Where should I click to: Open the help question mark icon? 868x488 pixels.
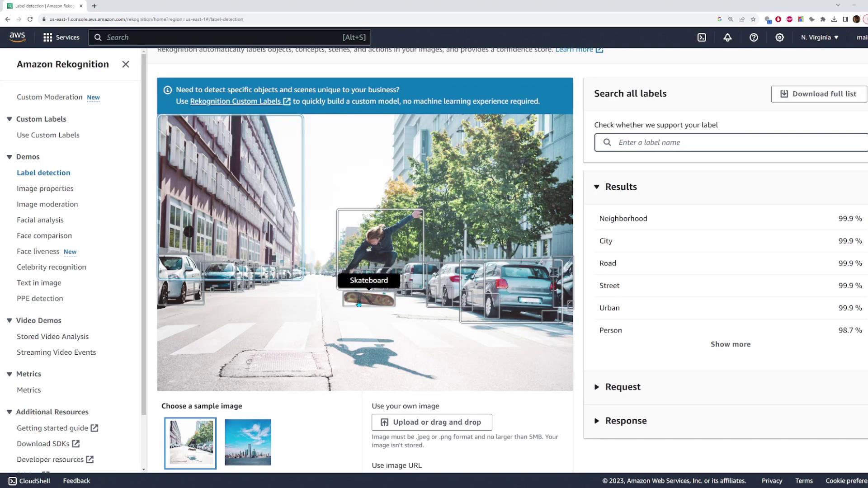click(x=754, y=38)
